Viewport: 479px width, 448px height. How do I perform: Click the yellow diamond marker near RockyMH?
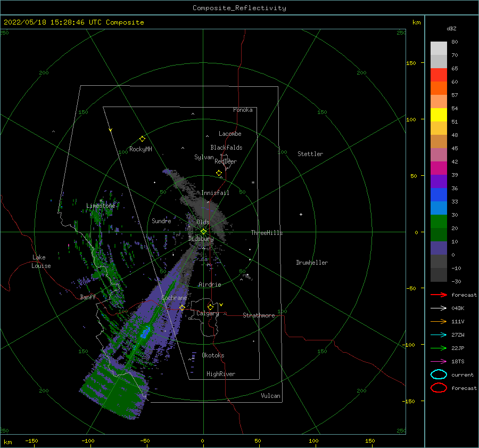[x=142, y=139]
